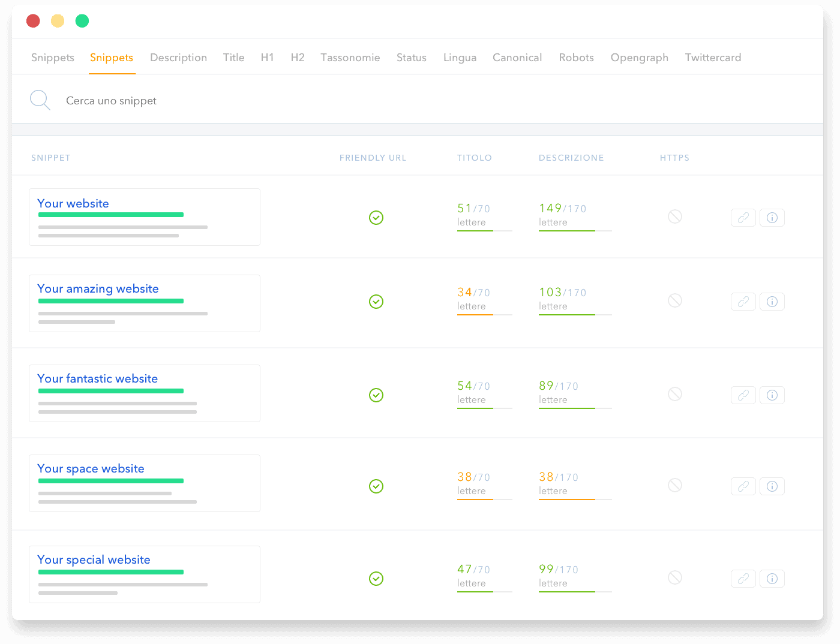Screen dimensions: 840x644
Task: Click the info icon for Your special website
Action: [772, 579]
